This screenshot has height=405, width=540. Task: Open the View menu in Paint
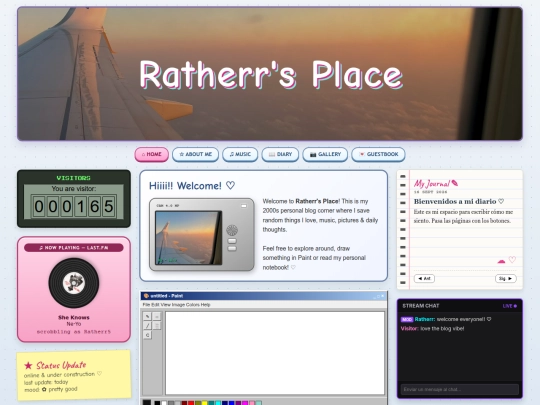[166, 305]
